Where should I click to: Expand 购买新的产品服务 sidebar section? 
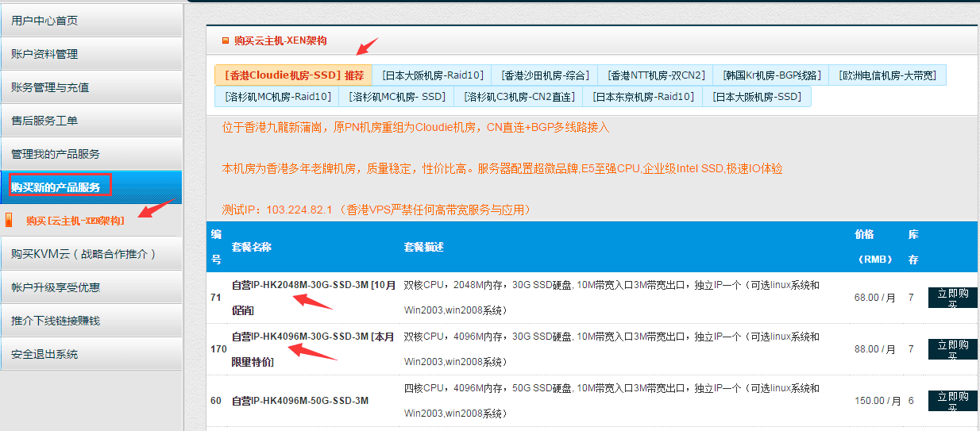coord(56,187)
